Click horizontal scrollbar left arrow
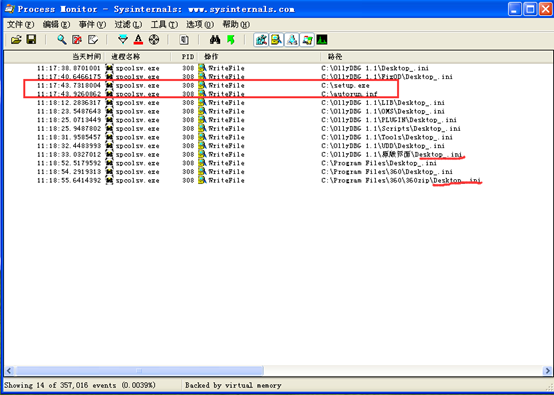The width and height of the screenshot is (554, 395). click(x=10, y=371)
